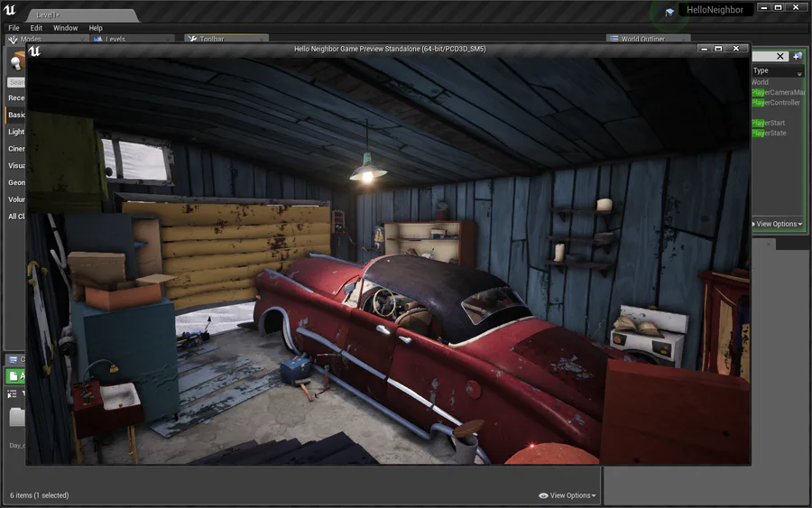812x508 pixels.
Task: Maximize the Game Preview Standalone window
Action: pyautogui.click(x=718, y=48)
